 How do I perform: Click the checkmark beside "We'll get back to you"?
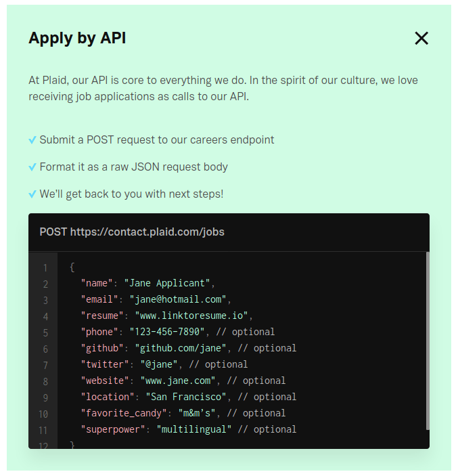click(32, 194)
